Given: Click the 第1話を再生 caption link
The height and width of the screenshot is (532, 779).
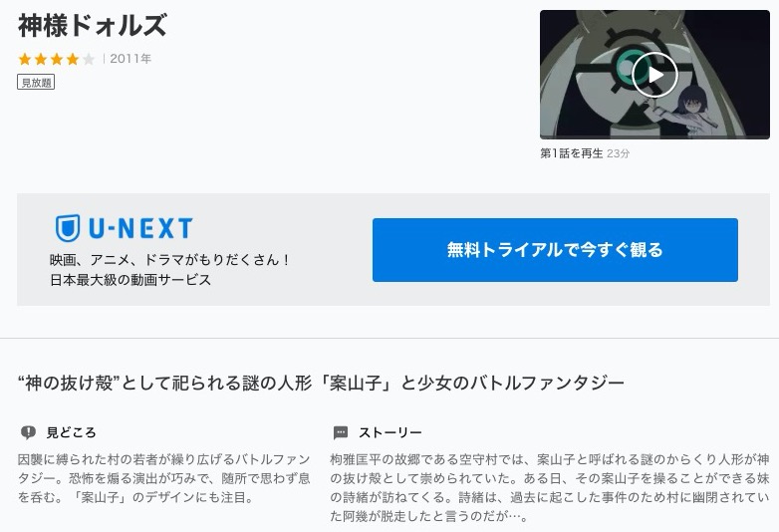Looking at the screenshot, I should point(572,153).
